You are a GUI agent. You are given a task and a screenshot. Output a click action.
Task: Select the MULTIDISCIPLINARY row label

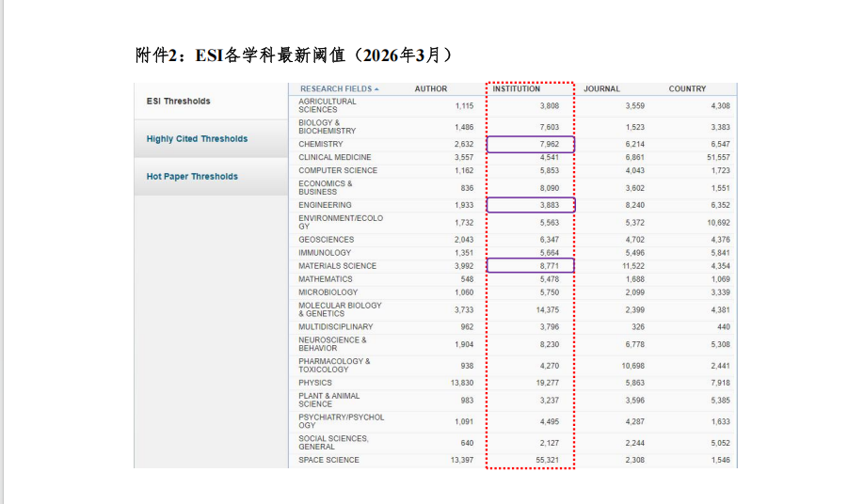pyautogui.click(x=336, y=327)
